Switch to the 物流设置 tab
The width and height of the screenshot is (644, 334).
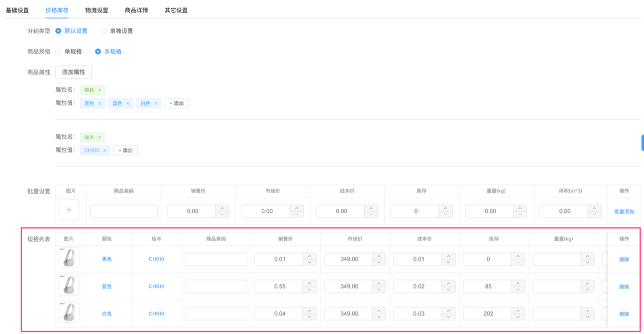coord(96,10)
